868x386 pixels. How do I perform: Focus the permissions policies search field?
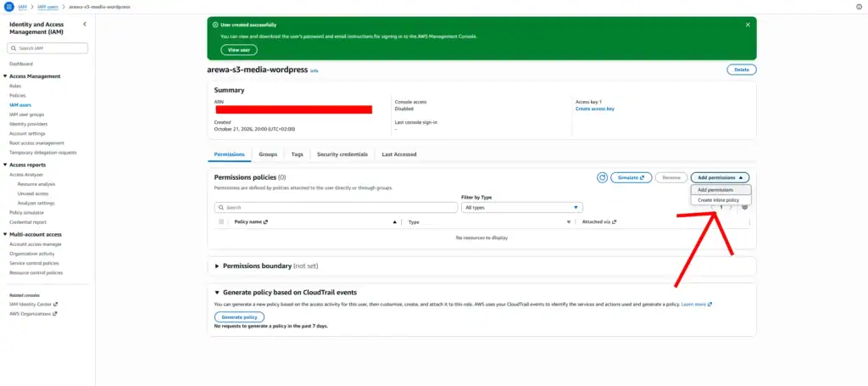click(336, 208)
